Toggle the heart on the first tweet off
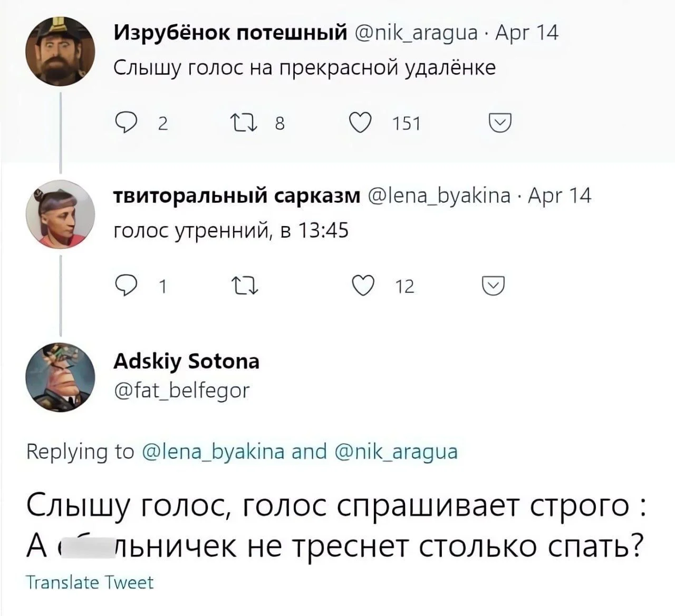Image resolution: width=675 pixels, height=616 pixels. 362,123
